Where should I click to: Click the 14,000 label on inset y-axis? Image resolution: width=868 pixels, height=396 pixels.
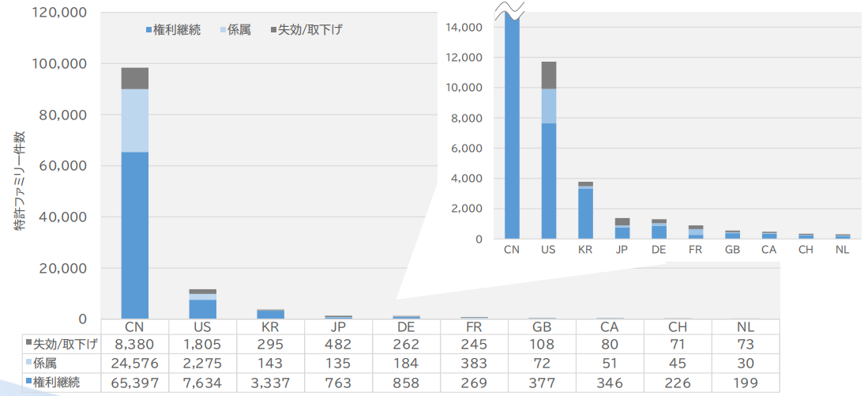pos(464,28)
